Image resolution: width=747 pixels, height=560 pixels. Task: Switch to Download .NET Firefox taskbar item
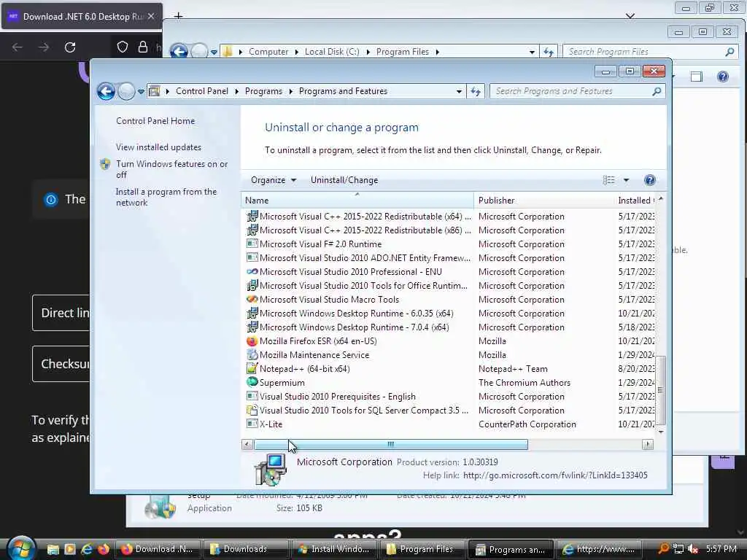click(x=158, y=549)
